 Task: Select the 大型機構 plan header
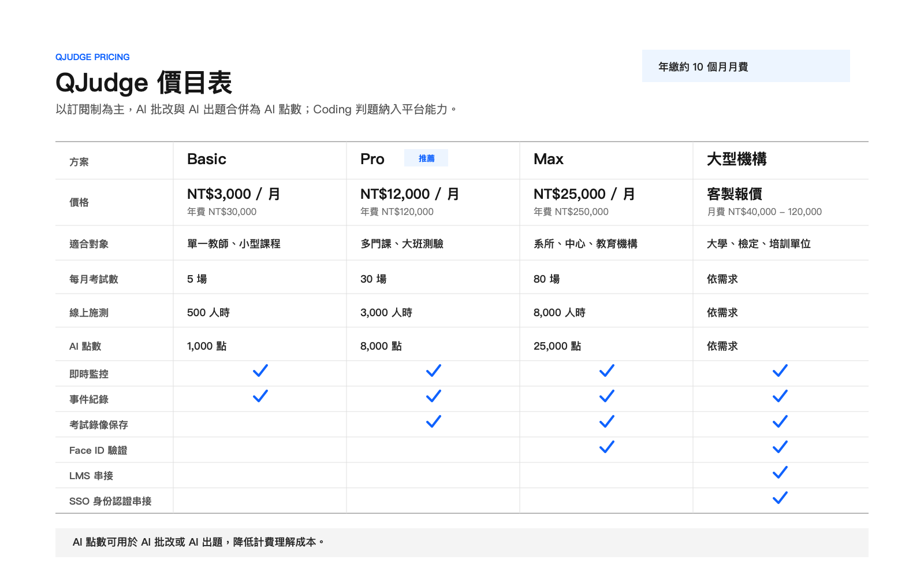[737, 159]
